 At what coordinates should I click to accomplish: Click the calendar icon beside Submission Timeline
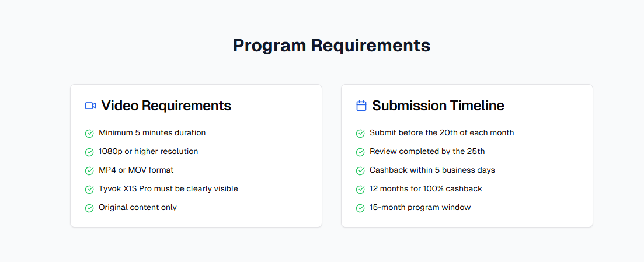coord(361,106)
